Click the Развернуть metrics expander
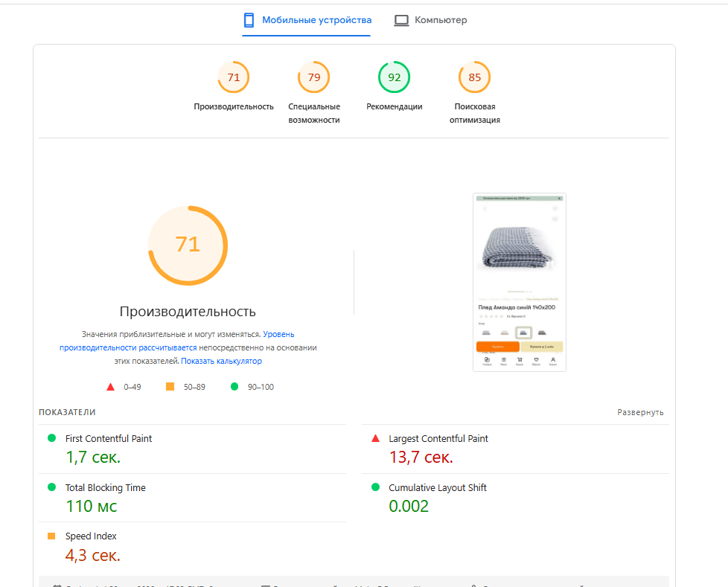 point(640,412)
